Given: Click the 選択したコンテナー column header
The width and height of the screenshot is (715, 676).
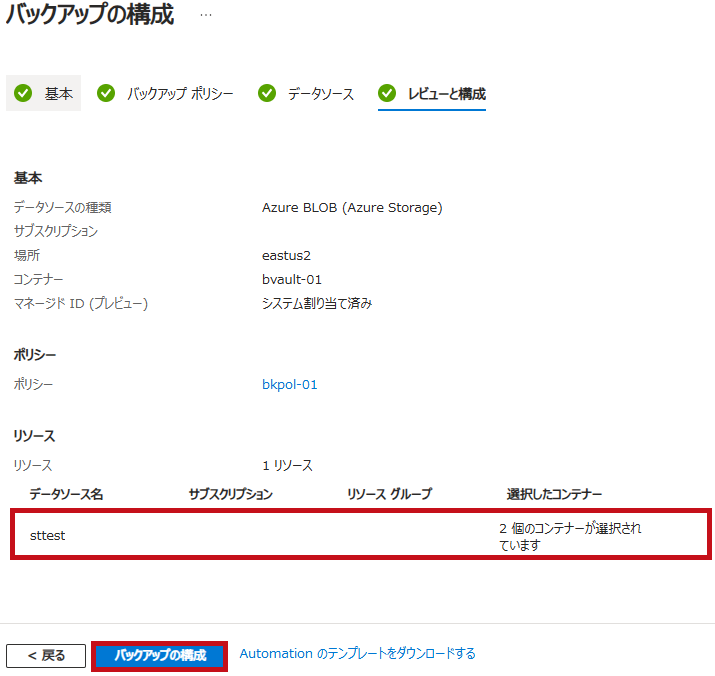Looking at the screenshot, I should coord(554,494).
